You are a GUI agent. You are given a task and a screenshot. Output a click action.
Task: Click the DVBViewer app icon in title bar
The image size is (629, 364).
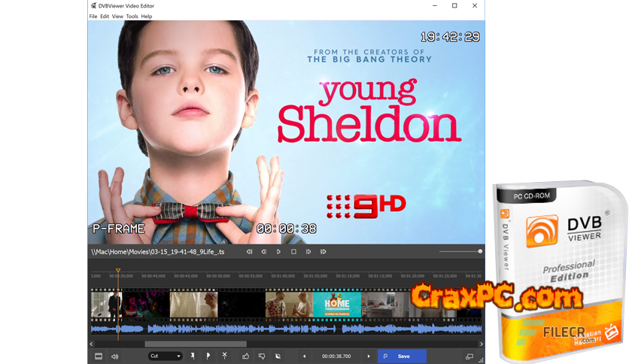coord(93,5)
